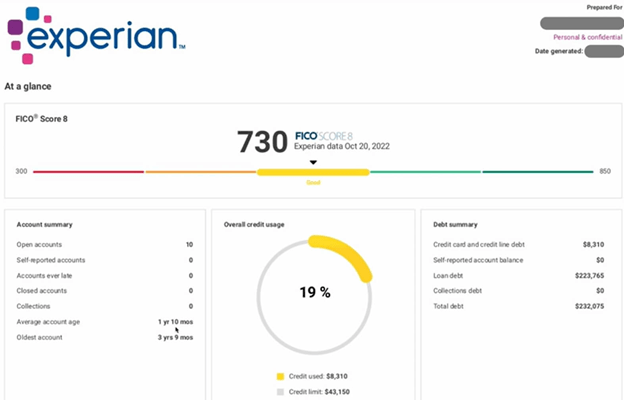The width and height of the screenshot is (624, 400).
Task: Click the yellow arc of usage ring
Action: pos(347,254)
